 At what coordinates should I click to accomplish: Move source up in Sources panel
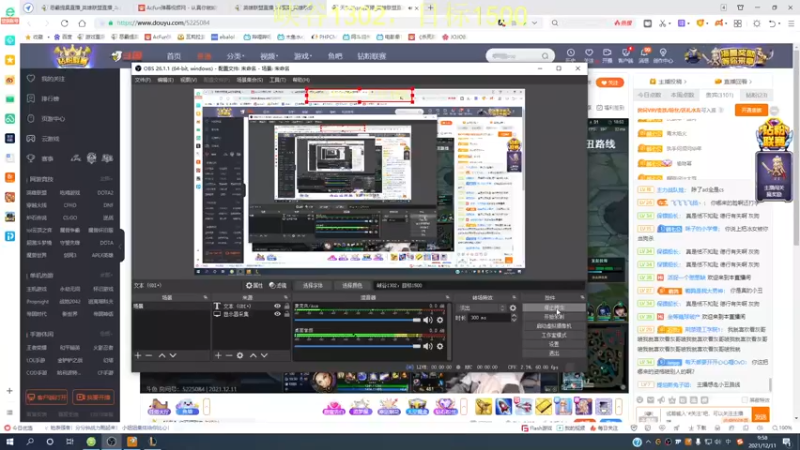click(x=253, y=355)
